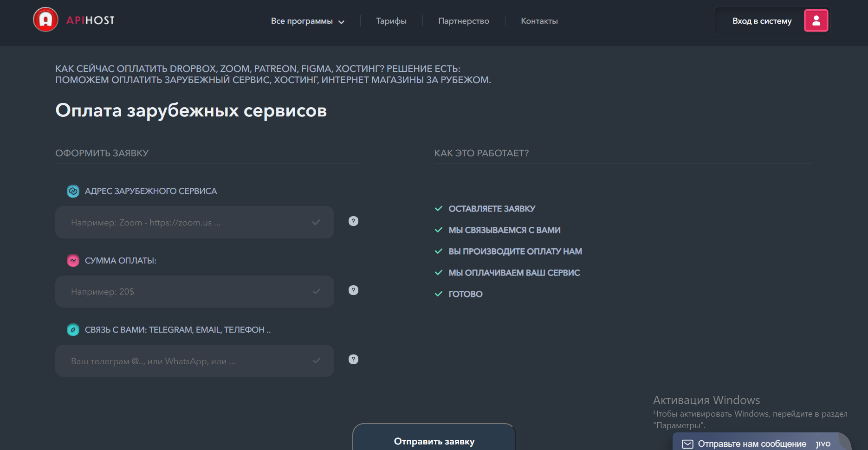The image size is (868, 450).
Task: Click the link icon beside АДРЕС ЗАРУБЕЖНОГО СЕРВИСА
Action: click(x=73, y=191)
